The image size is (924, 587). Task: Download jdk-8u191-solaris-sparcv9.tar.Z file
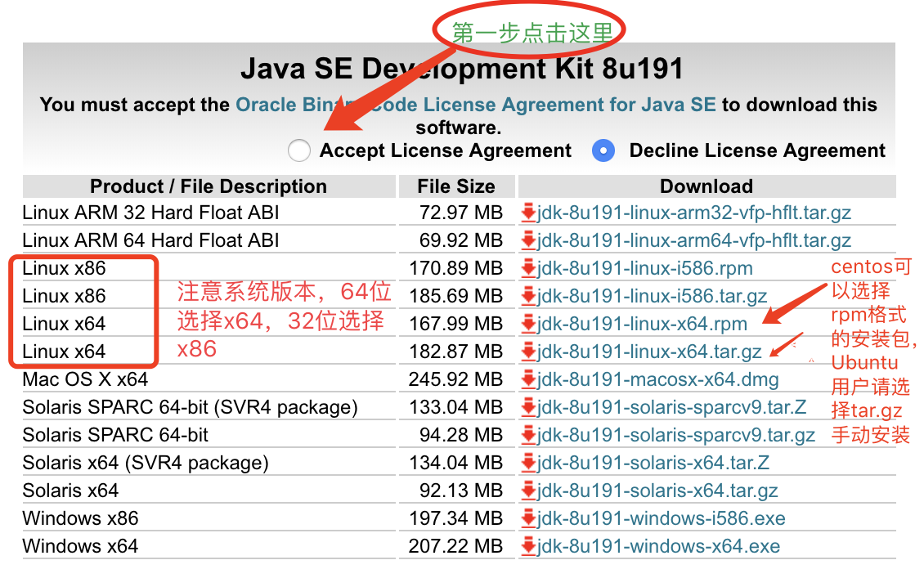coord(671,406)
